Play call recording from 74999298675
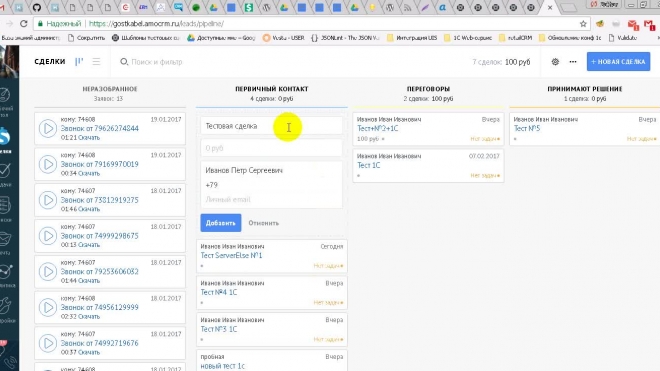The width and height of the screenshot is (660, 371). [x=48, y=236]
